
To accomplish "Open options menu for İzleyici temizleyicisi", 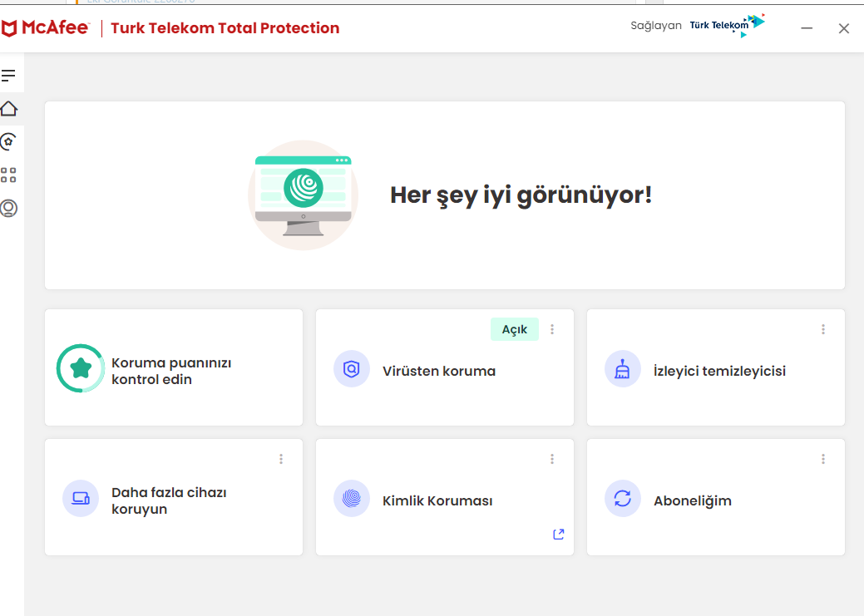I will click(823, 329).
